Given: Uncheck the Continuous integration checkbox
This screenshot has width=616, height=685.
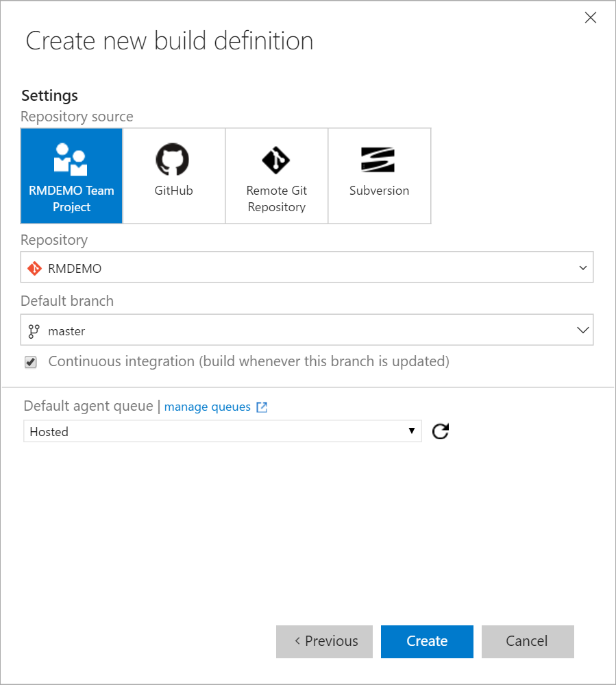Looking at the screenshot, I should pyautogui.click(x=30, y=361).
